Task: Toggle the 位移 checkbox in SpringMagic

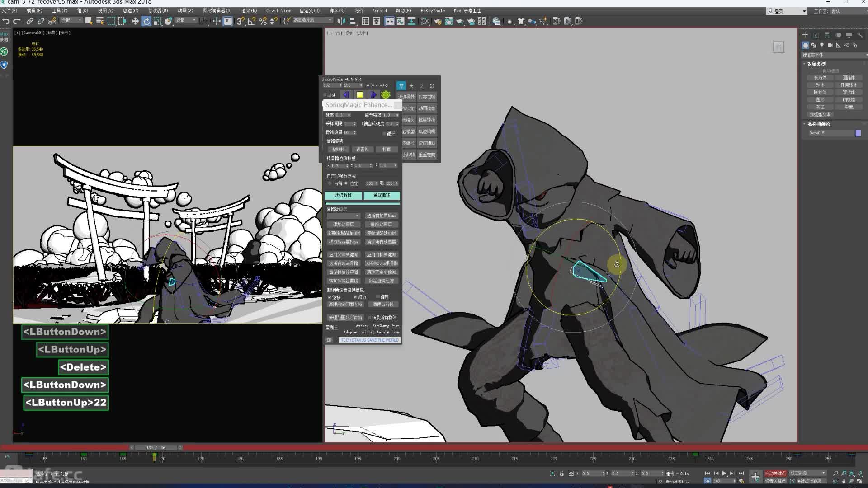Action: [330, 297]
